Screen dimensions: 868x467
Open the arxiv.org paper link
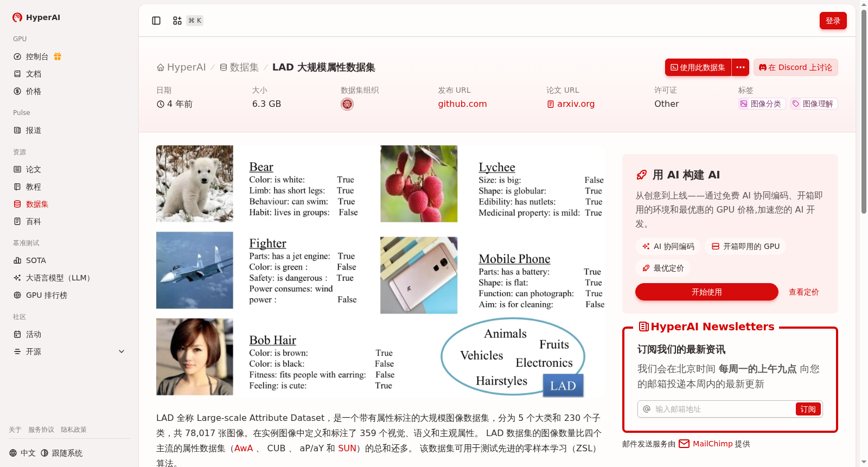[x=571, y=104]
